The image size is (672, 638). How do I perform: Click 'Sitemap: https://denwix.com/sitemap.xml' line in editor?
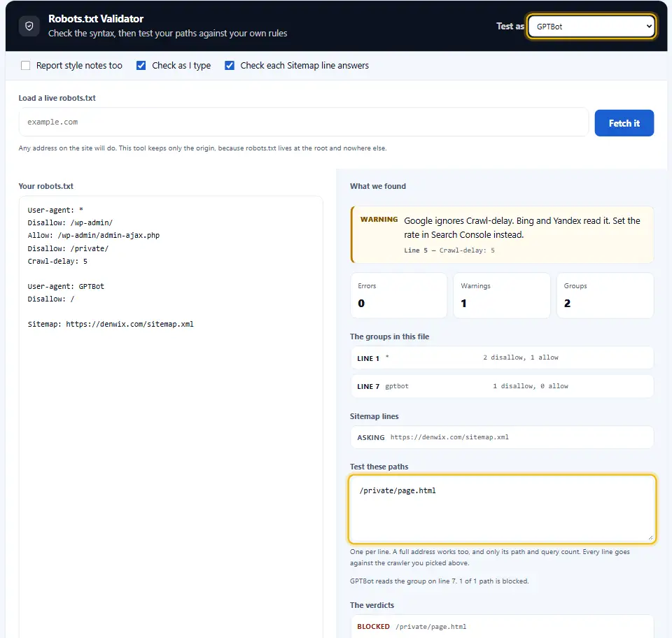pos(111,324)
